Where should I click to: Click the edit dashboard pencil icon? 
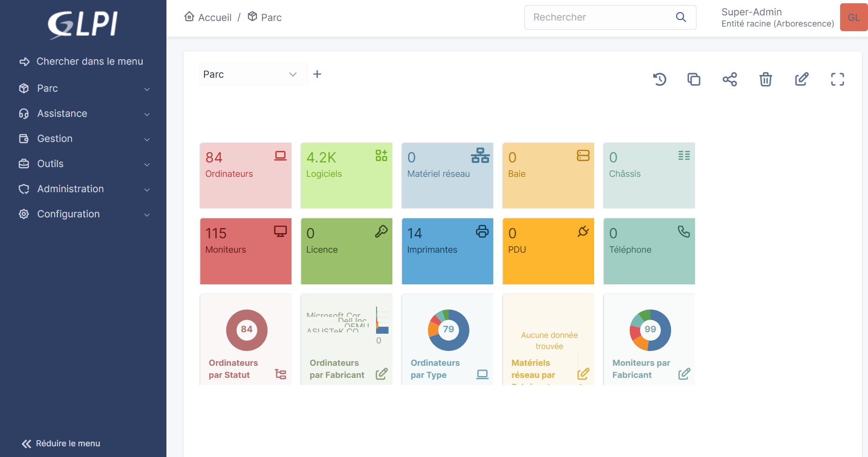tap(802, 79)
